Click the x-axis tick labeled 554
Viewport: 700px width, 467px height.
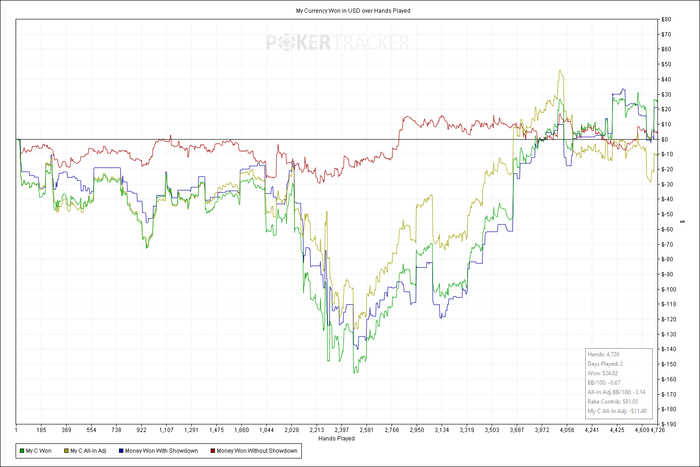pyautogui.click(x=91, y=430)
